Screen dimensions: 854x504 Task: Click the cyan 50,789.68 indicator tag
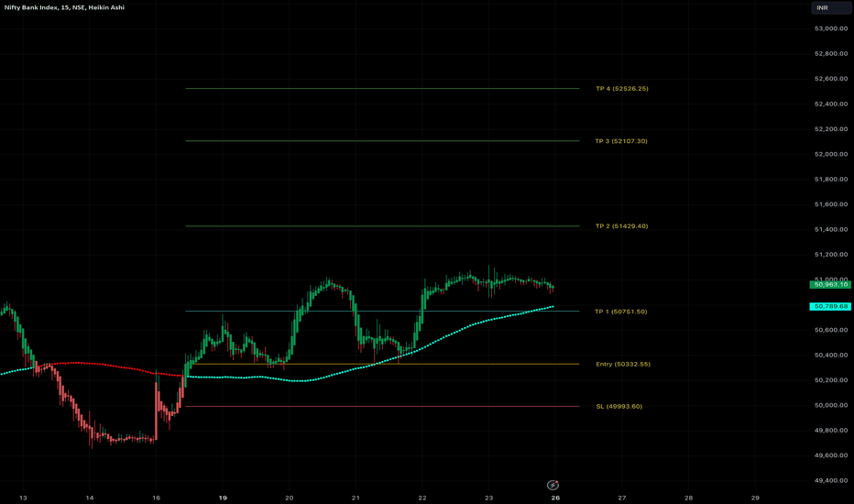(830, 306)
